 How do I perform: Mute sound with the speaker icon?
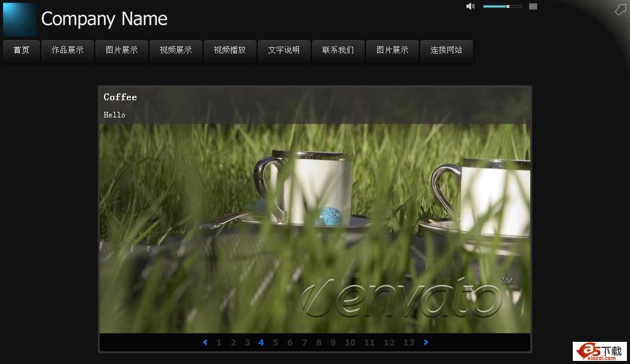pos(470,6)
